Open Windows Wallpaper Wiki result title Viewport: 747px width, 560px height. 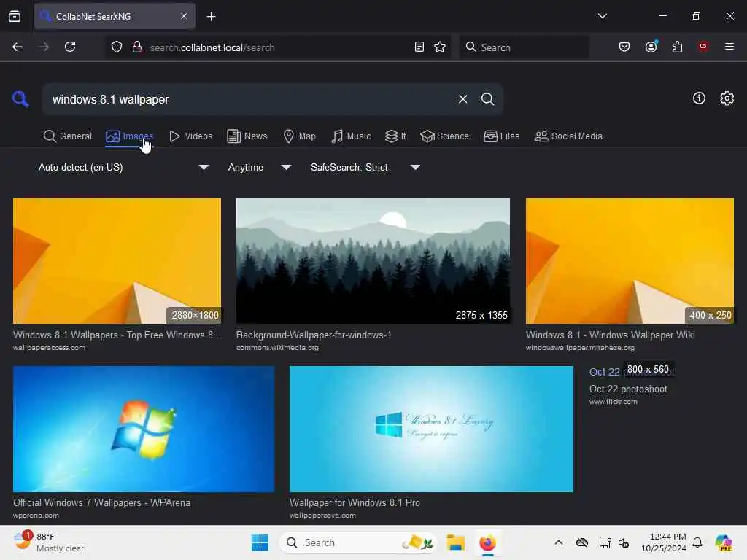click(x=611, y=335)
